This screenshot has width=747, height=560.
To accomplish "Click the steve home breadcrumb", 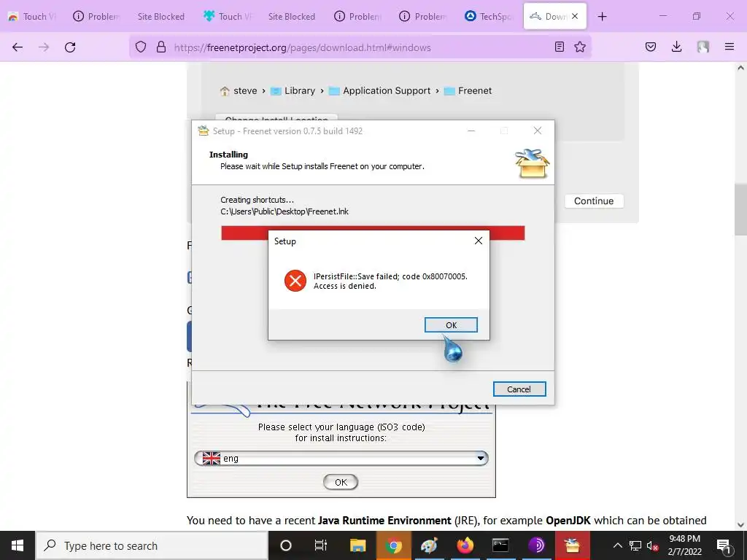I will [x=239, y=90].
